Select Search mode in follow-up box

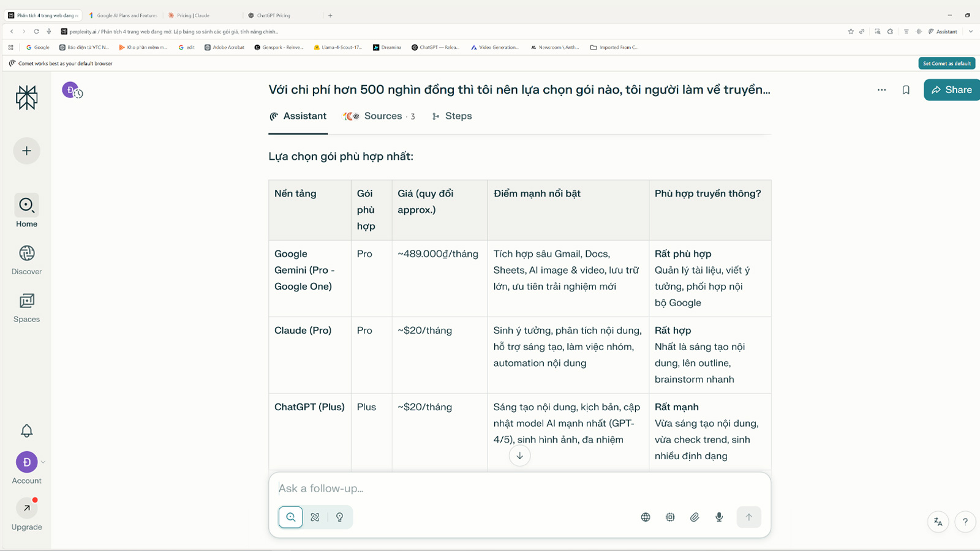coord(291,517)
